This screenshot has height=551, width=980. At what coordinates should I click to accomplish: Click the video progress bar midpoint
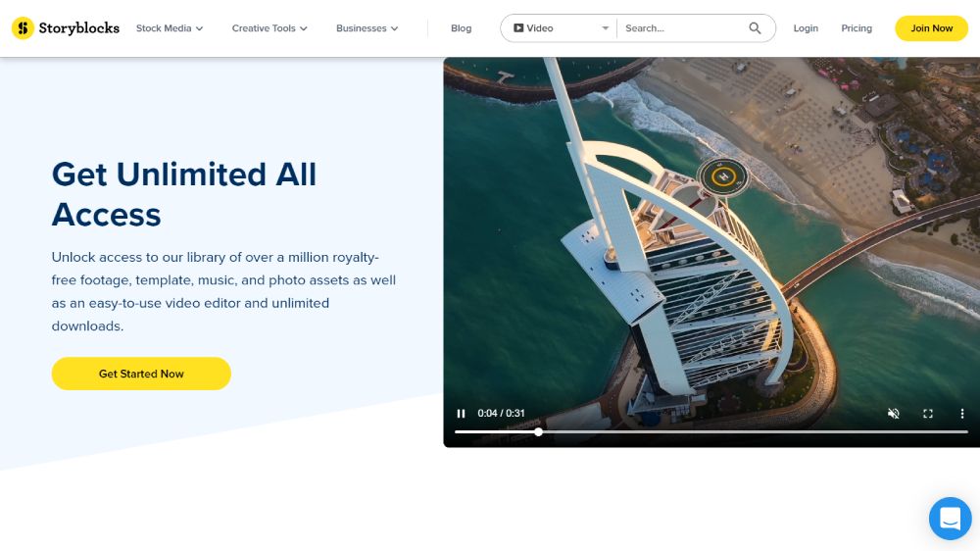[x=711, y=431]
